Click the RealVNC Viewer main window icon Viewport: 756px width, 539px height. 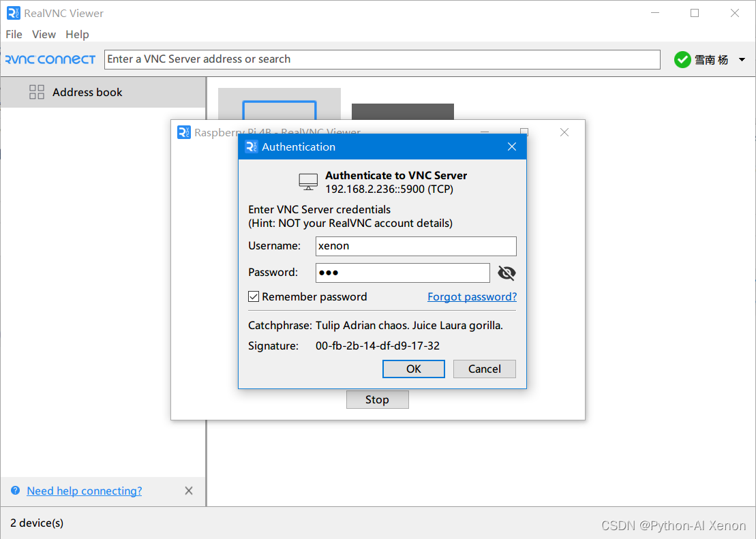point(14,13)
